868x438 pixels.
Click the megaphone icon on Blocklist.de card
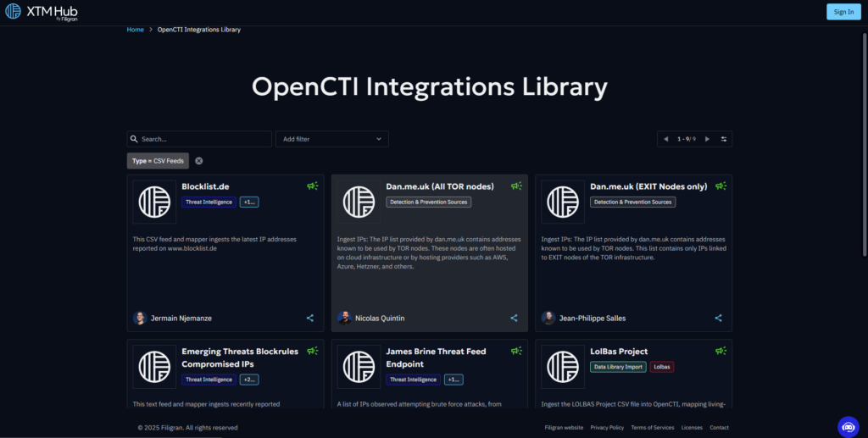313,186
